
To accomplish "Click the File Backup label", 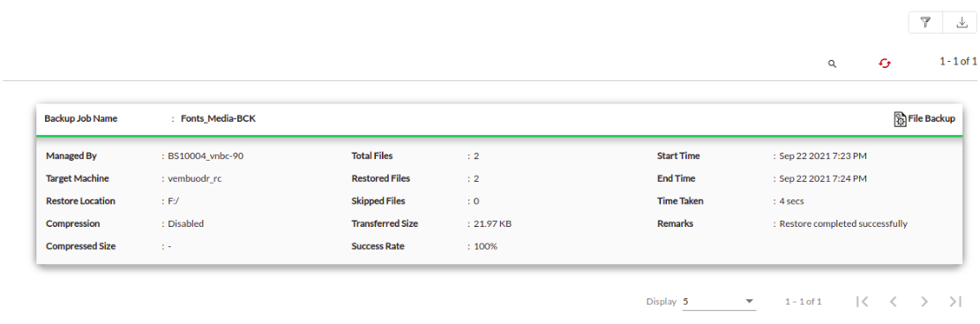I will click(x=931, y=118).
